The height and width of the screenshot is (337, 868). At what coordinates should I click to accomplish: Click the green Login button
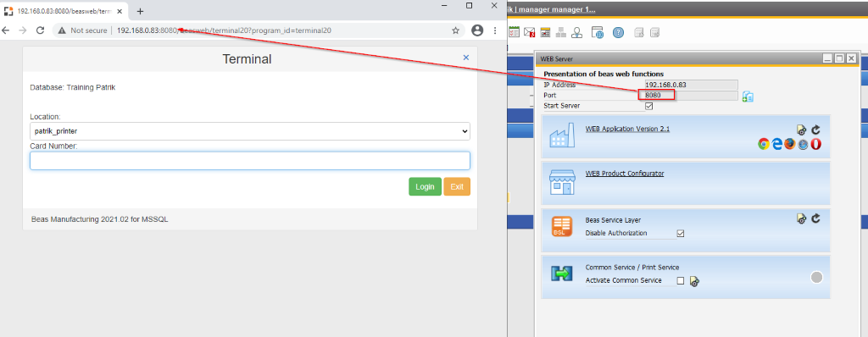426,186
